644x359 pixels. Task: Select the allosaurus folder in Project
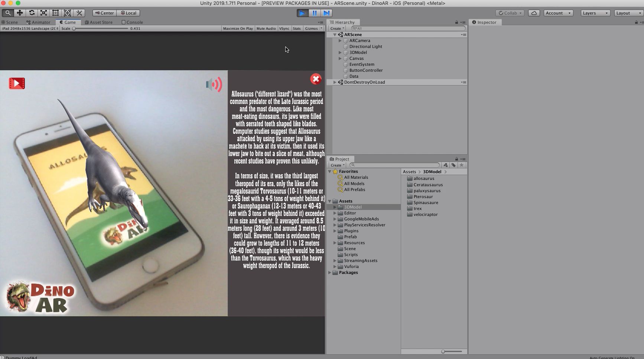point(424,178)
